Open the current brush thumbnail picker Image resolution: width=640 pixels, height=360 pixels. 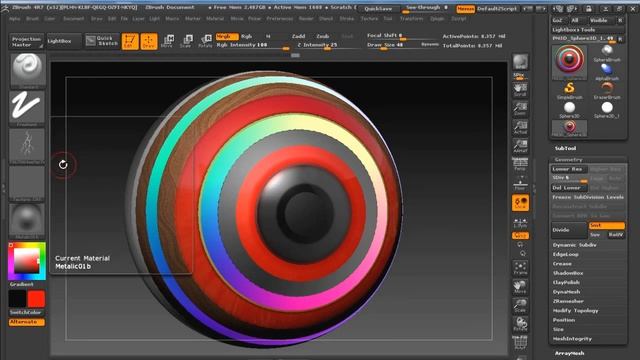[27, 71]
